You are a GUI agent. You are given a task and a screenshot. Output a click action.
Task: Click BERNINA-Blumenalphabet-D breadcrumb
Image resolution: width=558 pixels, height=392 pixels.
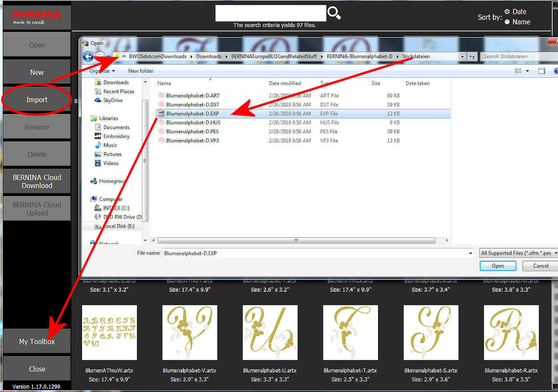pos(359,57)
